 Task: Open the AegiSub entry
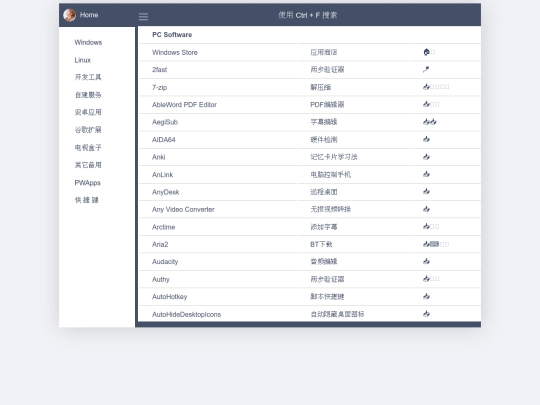click(165, 122)
